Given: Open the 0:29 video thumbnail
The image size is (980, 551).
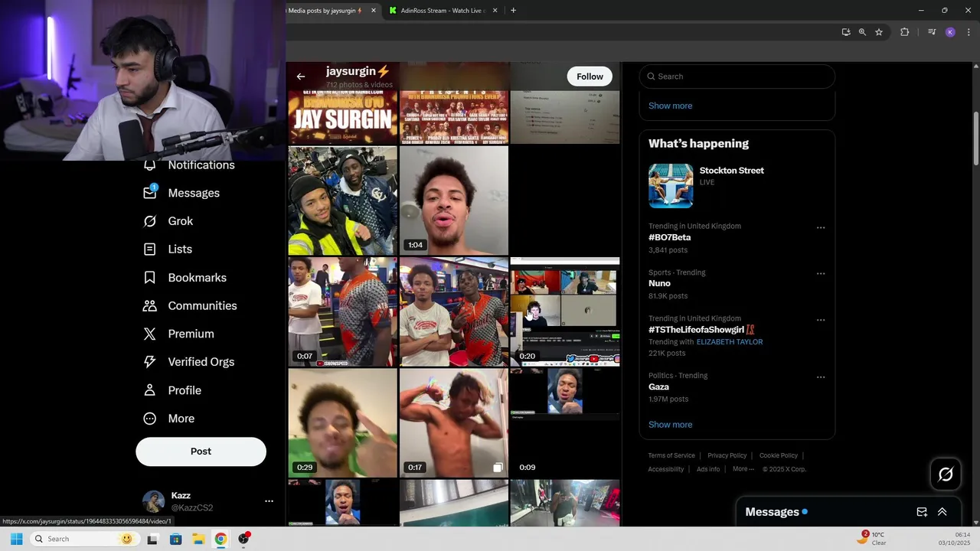Looking at the screenshot, I should (342, 422).
